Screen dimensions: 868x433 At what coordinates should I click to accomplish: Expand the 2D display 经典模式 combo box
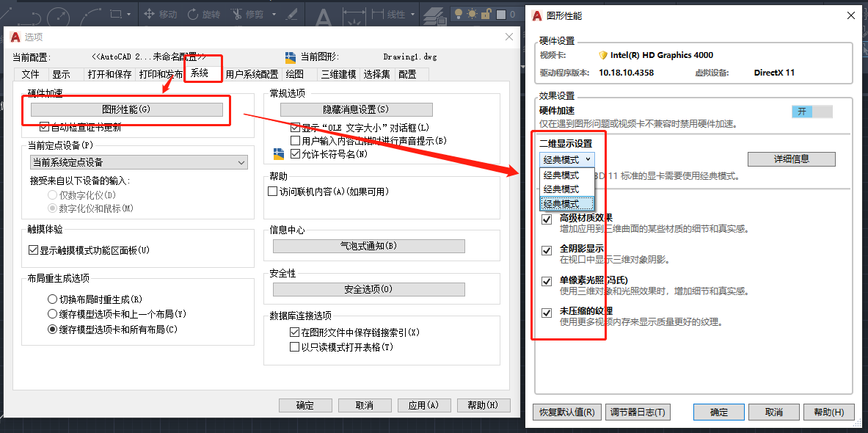point(566,159)
